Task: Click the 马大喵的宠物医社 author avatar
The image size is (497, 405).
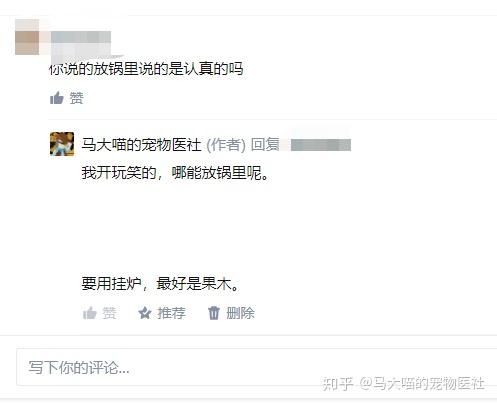Action: click(62, 144)
